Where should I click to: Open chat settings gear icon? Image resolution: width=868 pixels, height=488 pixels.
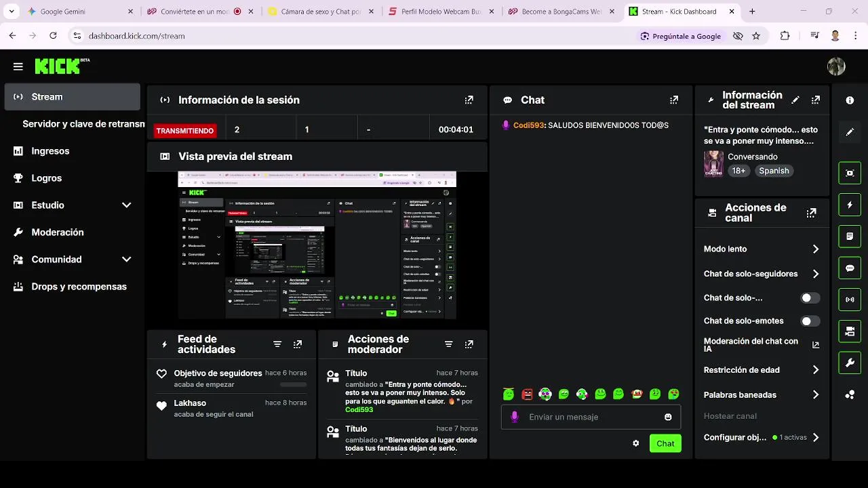636,443
